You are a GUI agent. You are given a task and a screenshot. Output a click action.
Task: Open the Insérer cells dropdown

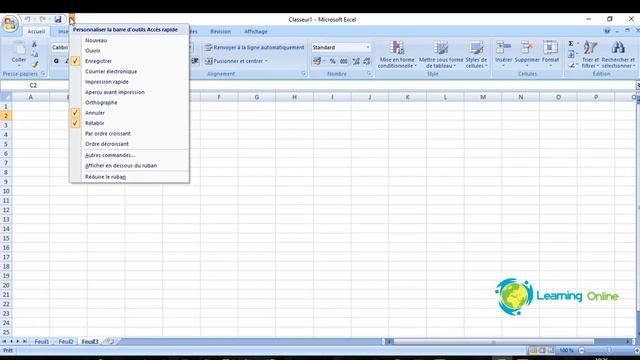[x=503, y=54]
